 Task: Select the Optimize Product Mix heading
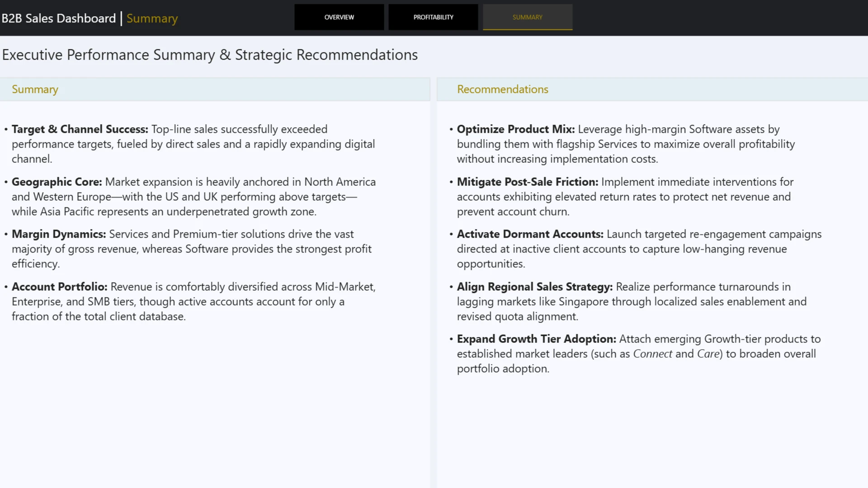(516, 129)
